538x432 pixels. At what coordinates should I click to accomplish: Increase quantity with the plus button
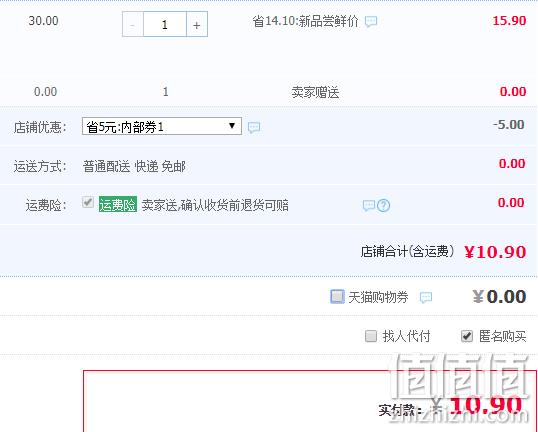197,24
